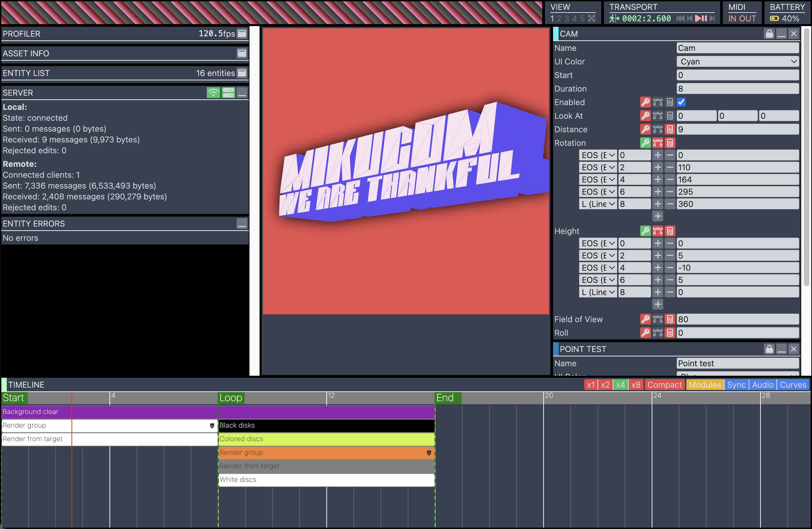Add new Height keyframe with plus button
Viewport: 812px width, 529px height.
(657, 305)
